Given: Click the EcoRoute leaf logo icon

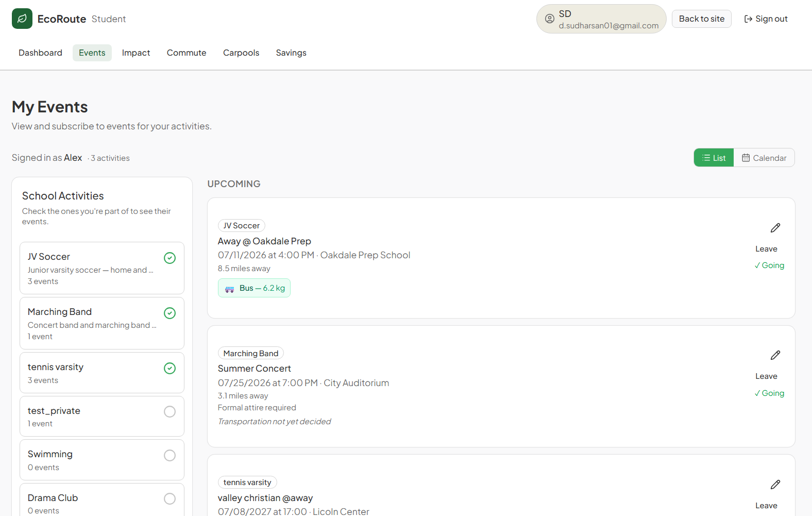Looking at the screenshot, I should pos(22,19).
